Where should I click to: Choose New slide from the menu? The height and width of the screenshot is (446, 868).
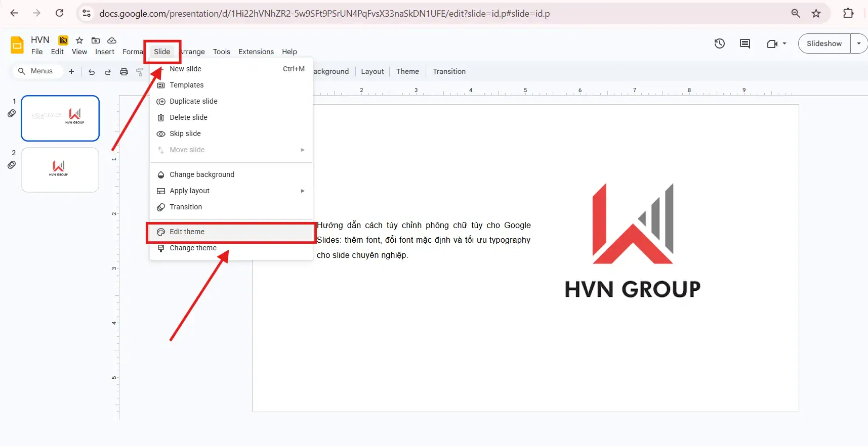[231, 69]
